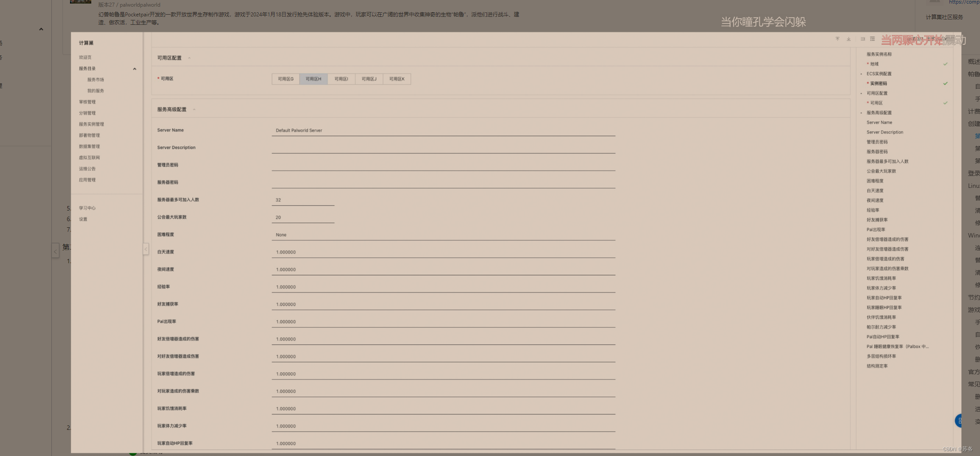Collapse the 可用区配置 section
The height and width of the screenshot is (456, 980).
(189, 58)
